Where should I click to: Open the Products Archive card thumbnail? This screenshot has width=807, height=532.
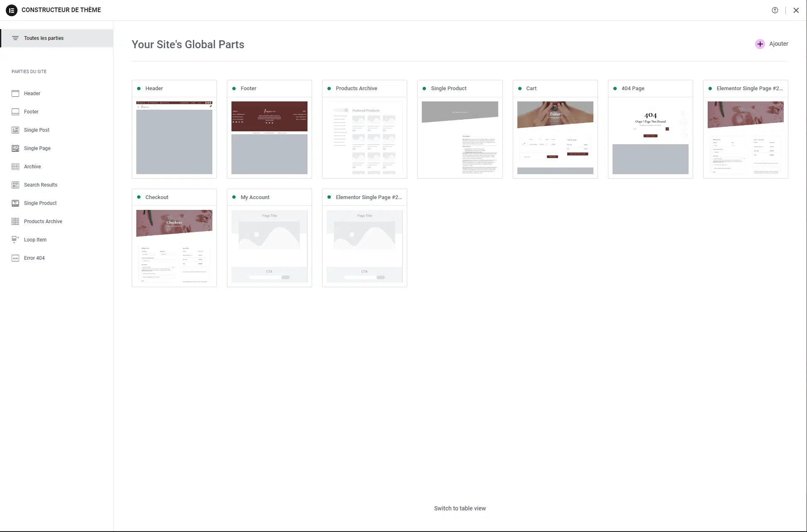tap(364, 138)
